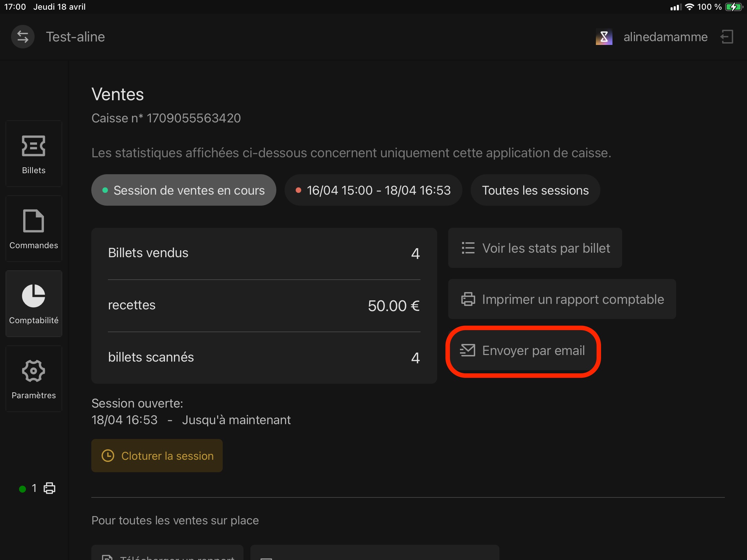Image resolution: width=747 pixels, height=560 pixels.
Task: Tap the Ventes heading
Action: [x=118, y=94]
